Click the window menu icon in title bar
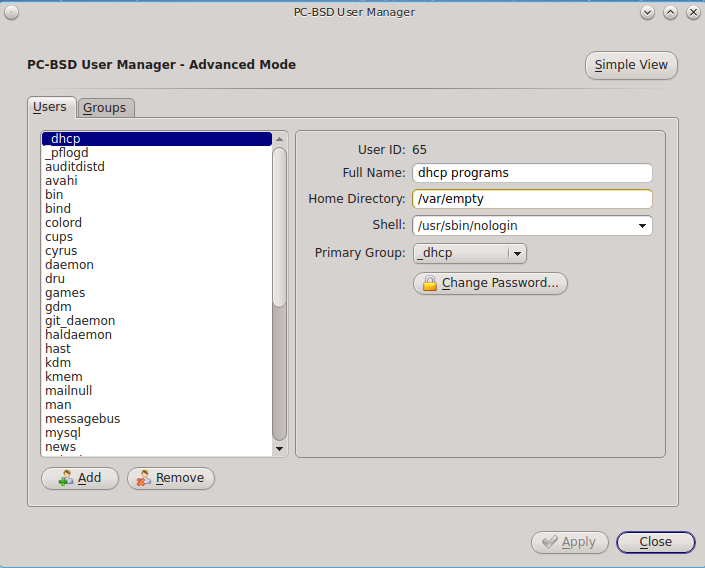The image size is (705, 568). (12, 12)
